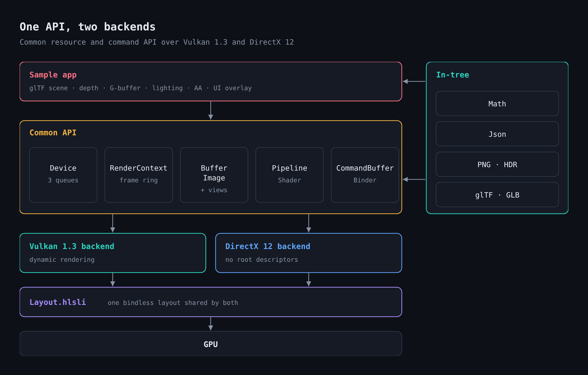The width and height of the screenshot is (588, 375).
Task: Click the Json box in In-tree
Action: [x=497, y=134]
